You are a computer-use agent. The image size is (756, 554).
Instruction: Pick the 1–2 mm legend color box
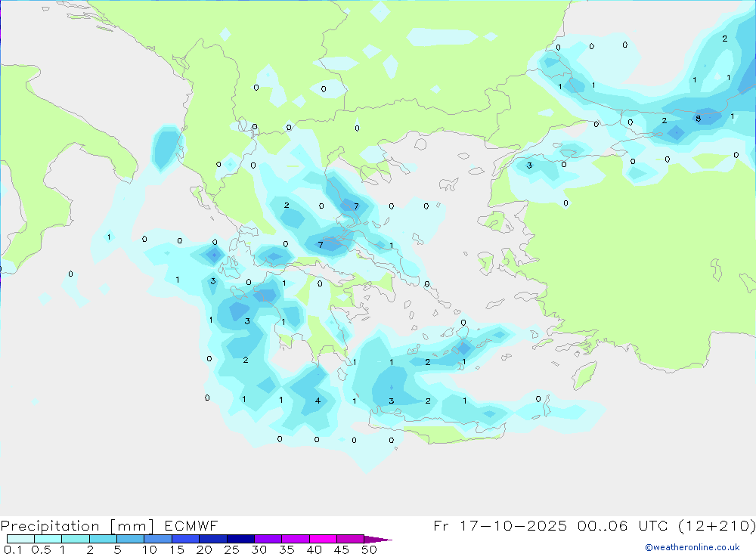tap(76, 539)
